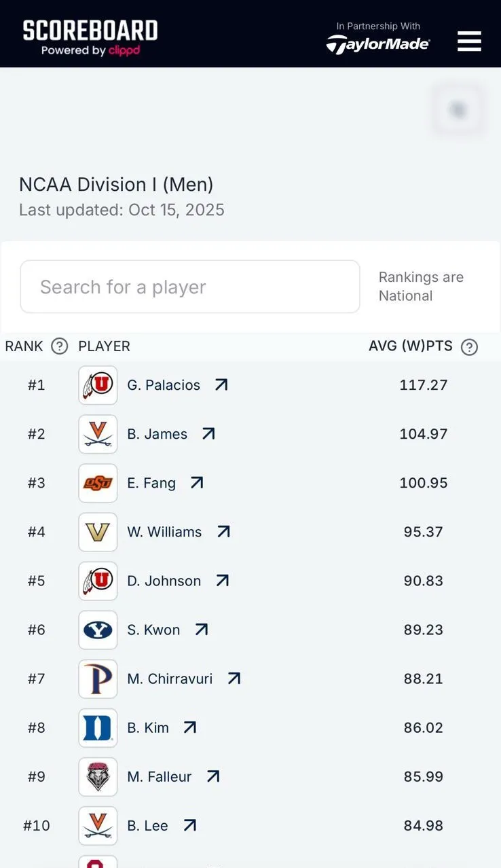
Task: Click the Duke logo beside B. Kim
Action: pos(98,727)
